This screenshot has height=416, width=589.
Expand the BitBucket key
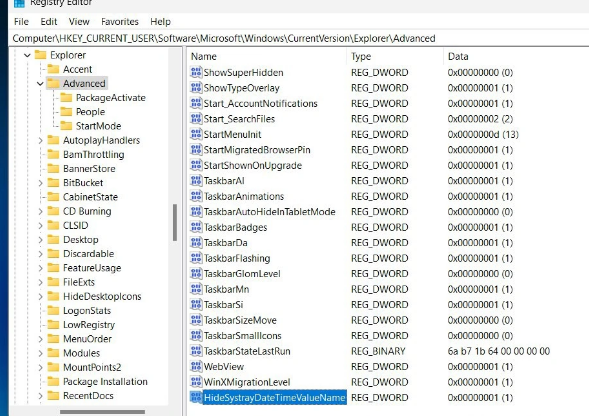[x=40, y=183]
